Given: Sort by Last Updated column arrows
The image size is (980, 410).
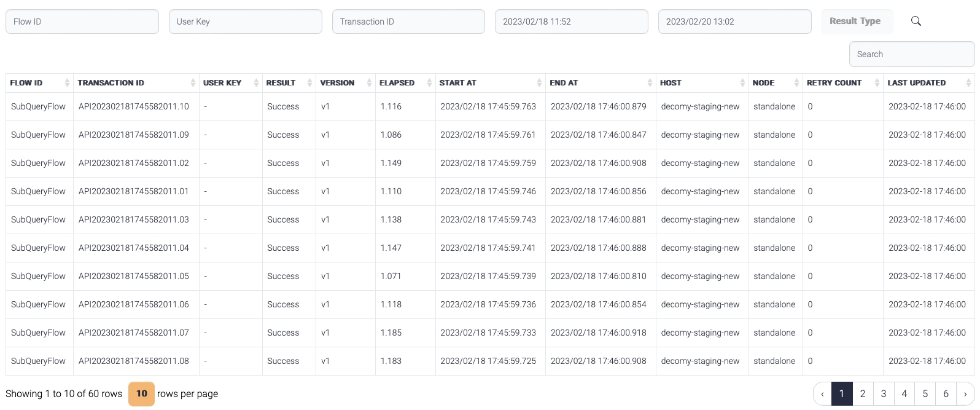Looking at the screenshot, I should (968, 83).
